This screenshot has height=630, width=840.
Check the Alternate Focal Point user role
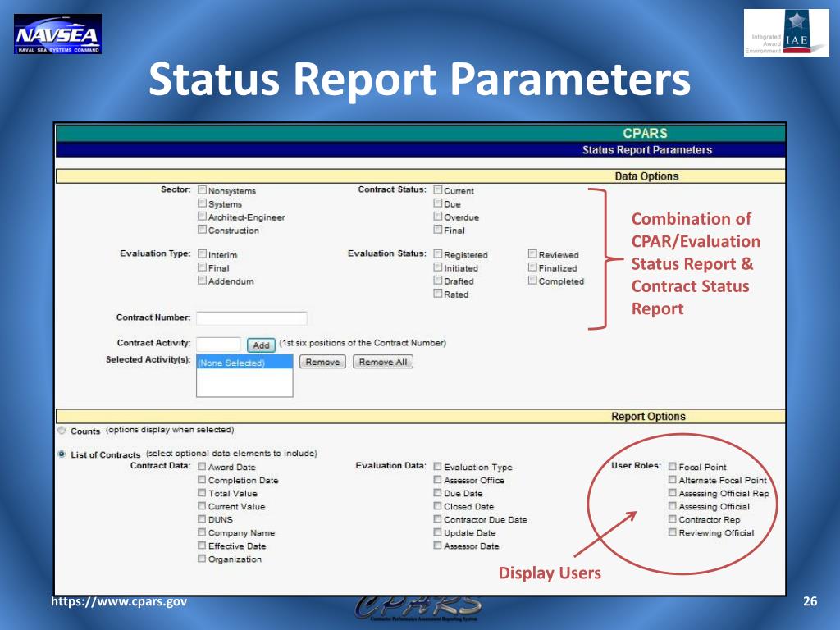pyautogui.click(x=673, y=479)
